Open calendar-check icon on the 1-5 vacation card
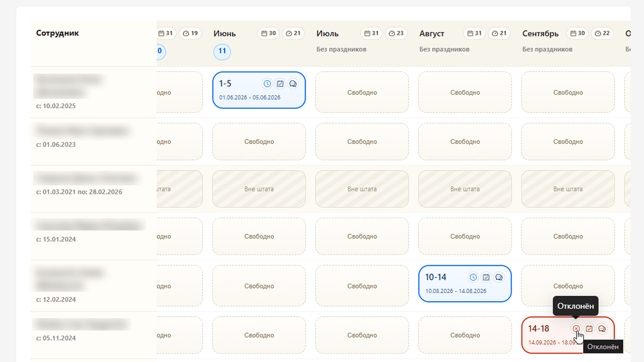 (280, 84)
